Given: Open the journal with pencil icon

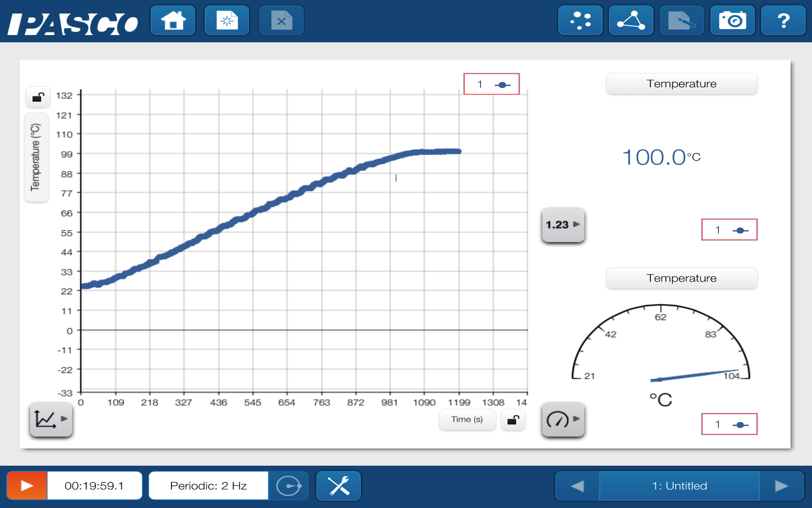Looking at the screenshot, I should point(681,20).
